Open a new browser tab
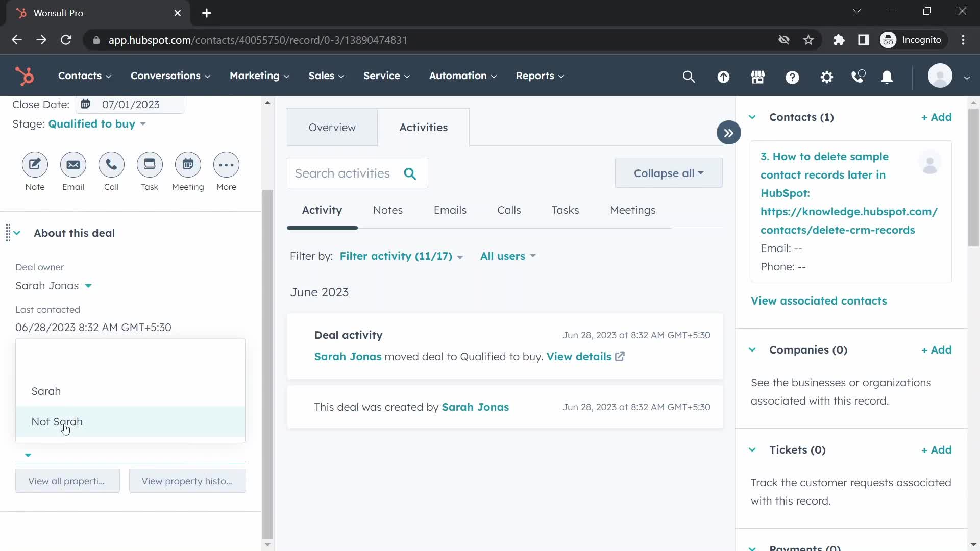Screen dimensions: 980x551 coord(207,13)
